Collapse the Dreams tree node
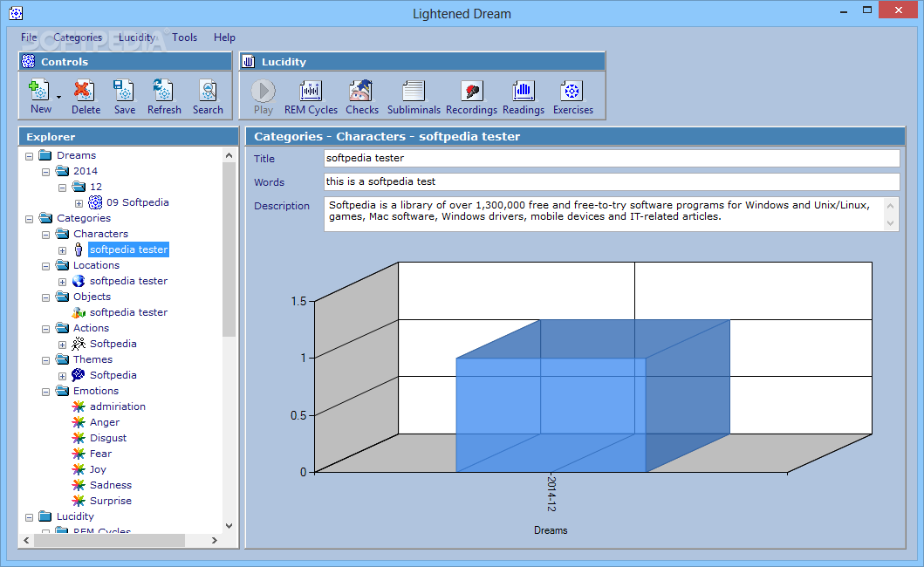 tap(30, 156)
